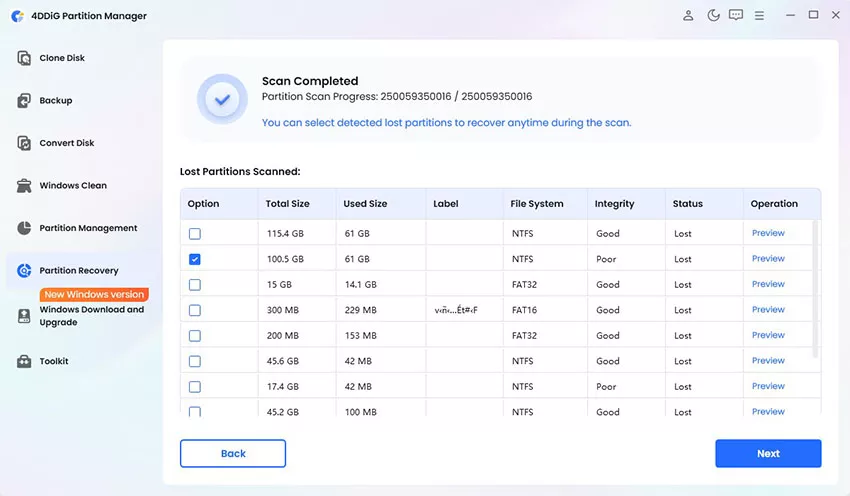Open Windows Download and Upgrade
This screenshot has height=496, width=850.
92,316
